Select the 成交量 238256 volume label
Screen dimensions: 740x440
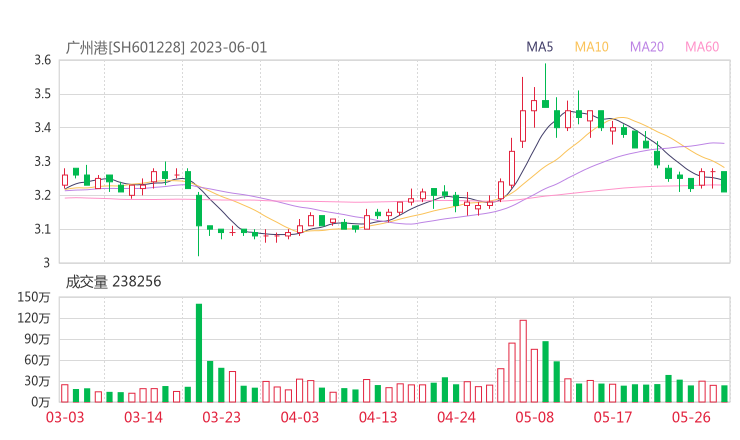(113, 283)
